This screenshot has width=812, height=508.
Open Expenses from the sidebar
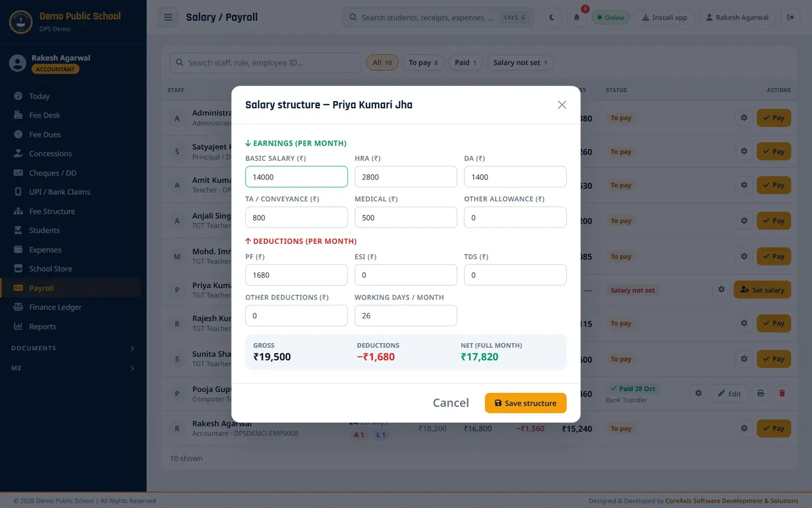click(70, 249)
